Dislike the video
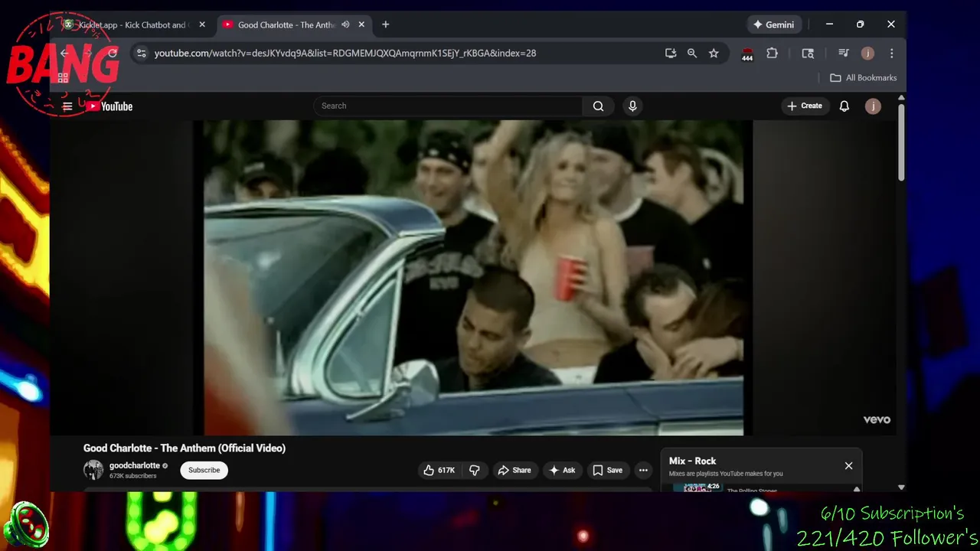The height and width of the screenshot is (551, 980). tap(475, 470)
